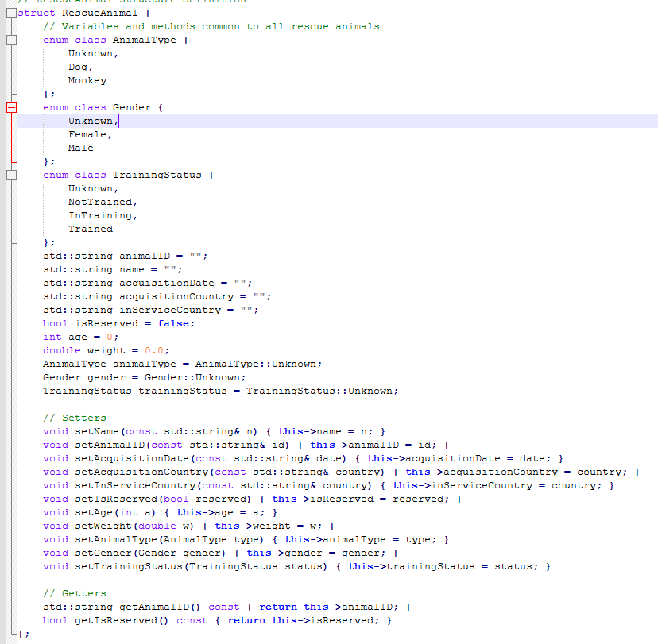The image size is (658, 644).
Task: Collapse the enum class AnimalType fold marker
Action: click(11, 40)
